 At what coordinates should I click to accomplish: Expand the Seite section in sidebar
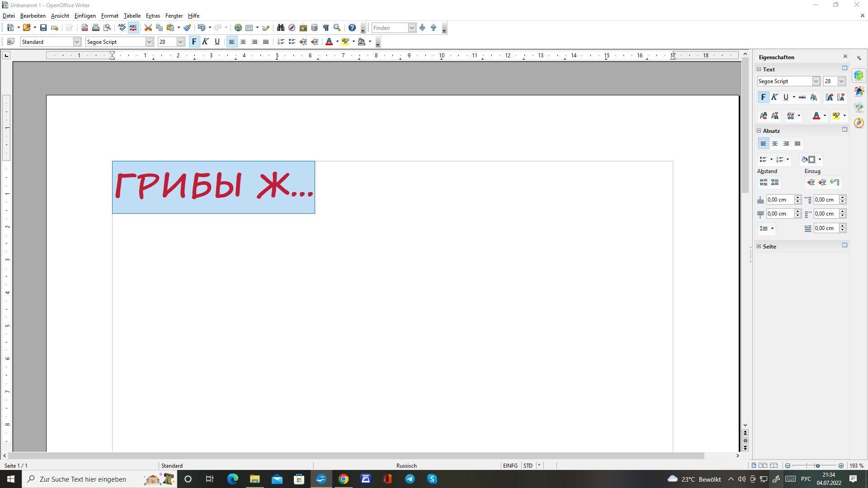coord(759,247)
